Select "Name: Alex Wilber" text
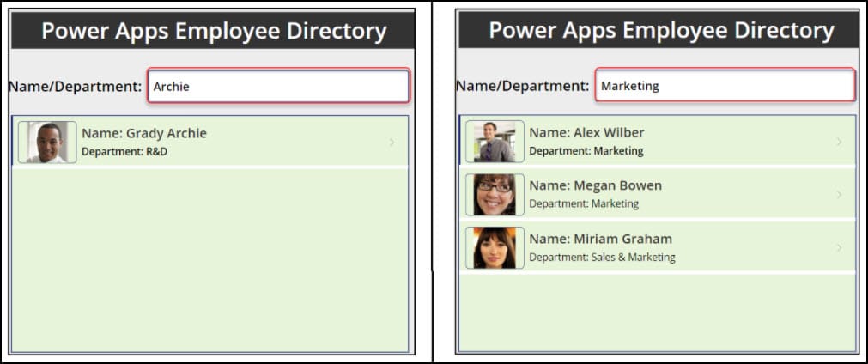This screenshot has width=868, height=364. tap(586, 133)
